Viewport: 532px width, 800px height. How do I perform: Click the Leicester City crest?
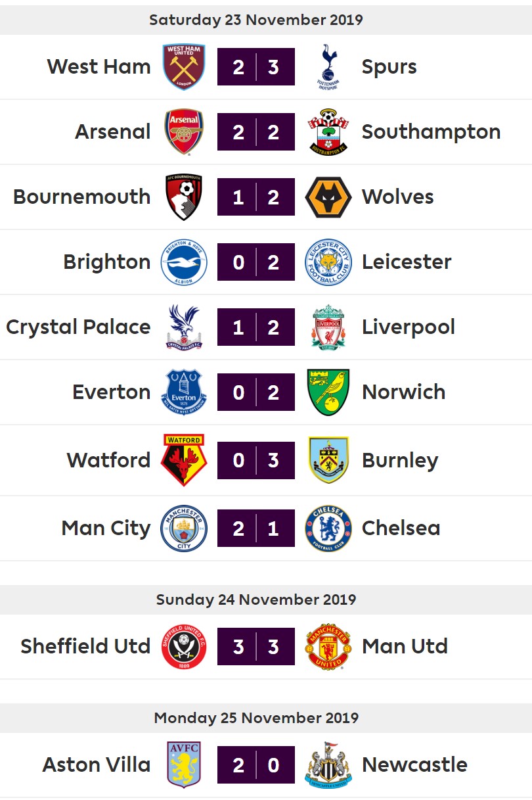328,262
